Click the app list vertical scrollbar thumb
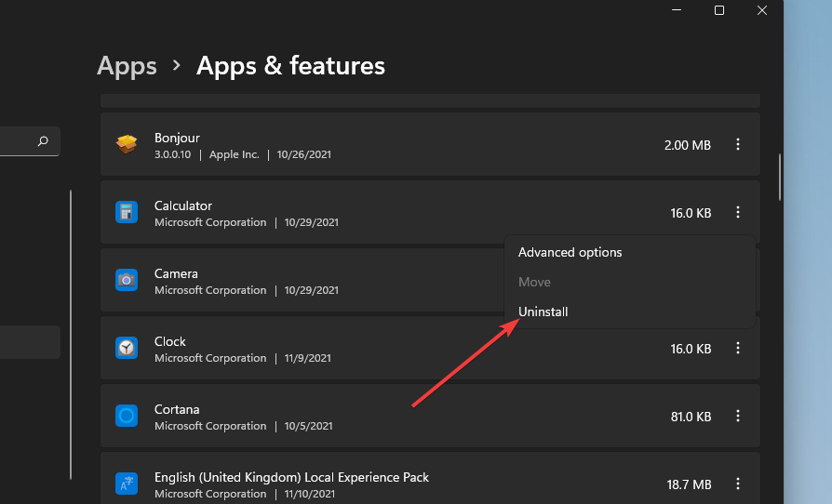This screenshot has height=504, width=832. coord(780,177)
